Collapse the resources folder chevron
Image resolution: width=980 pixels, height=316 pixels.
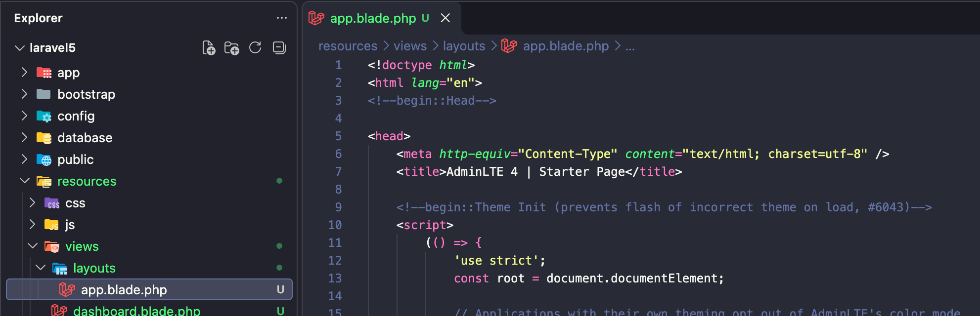click(25, 181)
